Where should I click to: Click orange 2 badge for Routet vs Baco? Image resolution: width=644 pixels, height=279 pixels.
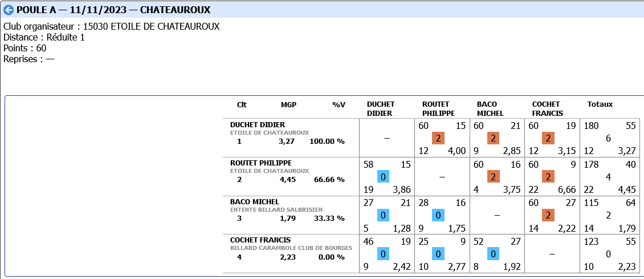[x=494, y=177]
